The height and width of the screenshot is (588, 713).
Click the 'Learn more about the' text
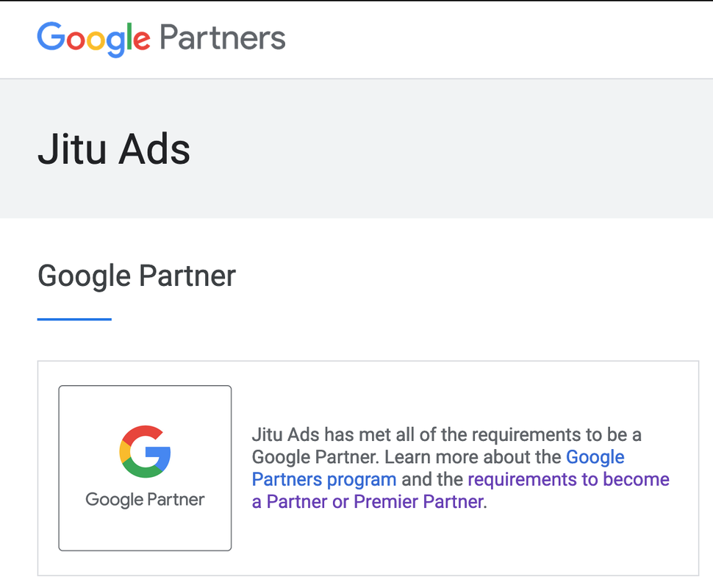(x=473, y=457)
